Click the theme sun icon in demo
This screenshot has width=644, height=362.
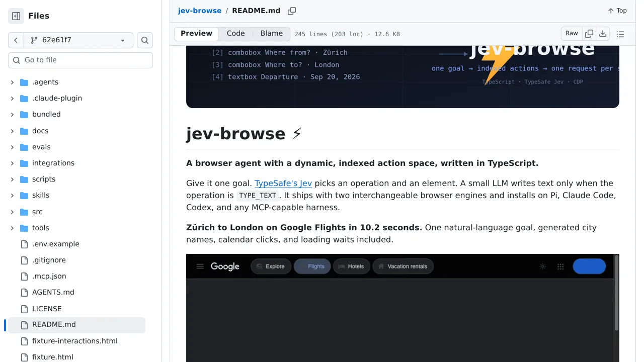[x=543, y=266]
